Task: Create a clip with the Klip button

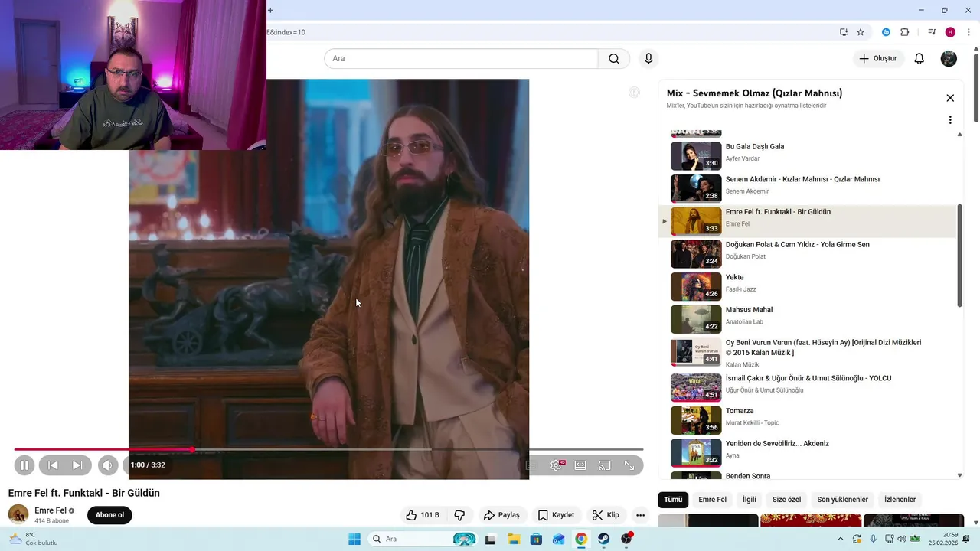Action: click(606, 515)
